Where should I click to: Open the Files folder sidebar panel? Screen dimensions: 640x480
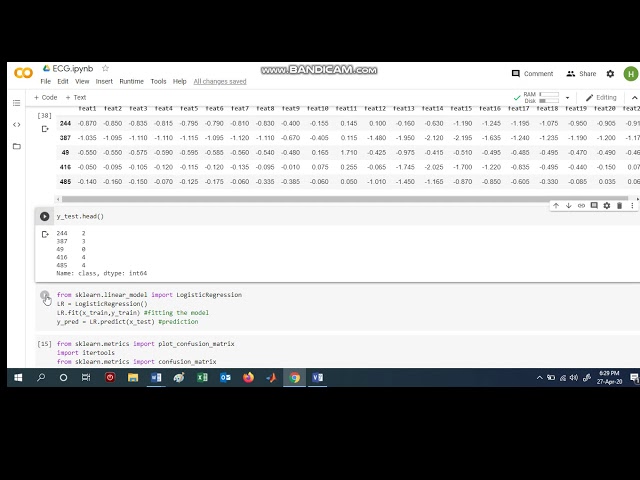16,146
